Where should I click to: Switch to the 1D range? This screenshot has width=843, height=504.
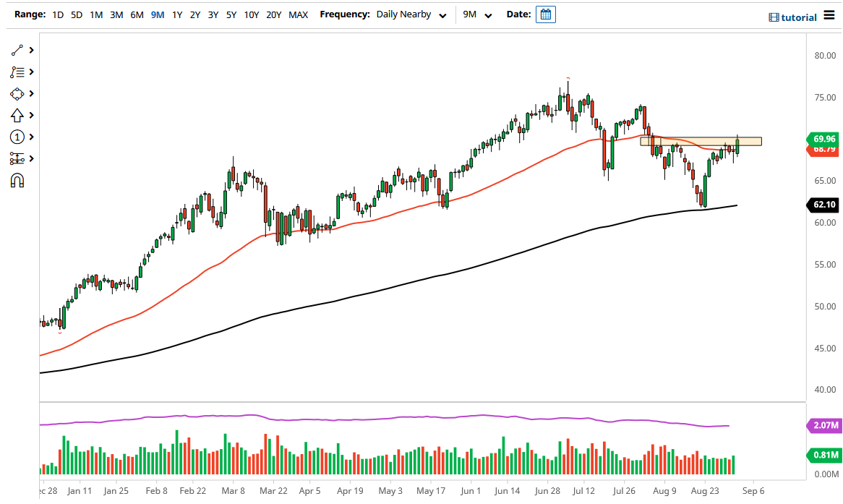tap(56, 14)
